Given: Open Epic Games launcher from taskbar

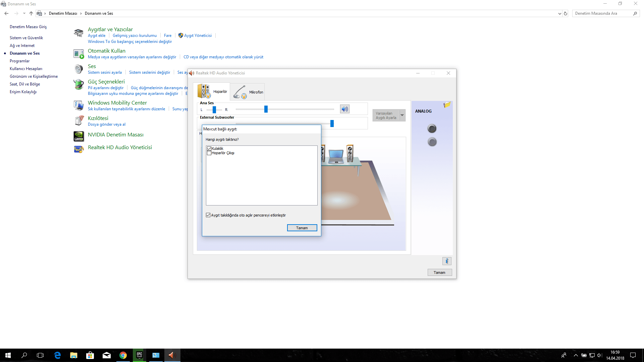Looking at the screenshot, I should coord(140,355).
